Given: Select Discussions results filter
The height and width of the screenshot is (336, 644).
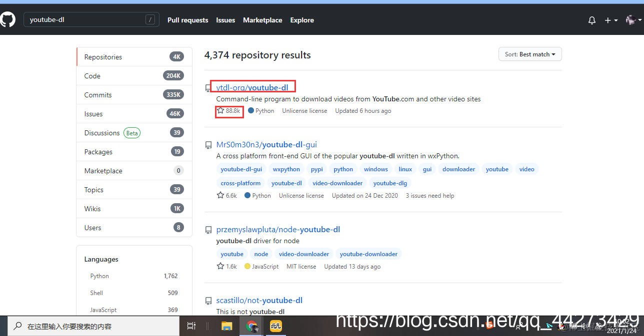Looking at the screenshot, I should pyautogui.click(x=134, y=133).
